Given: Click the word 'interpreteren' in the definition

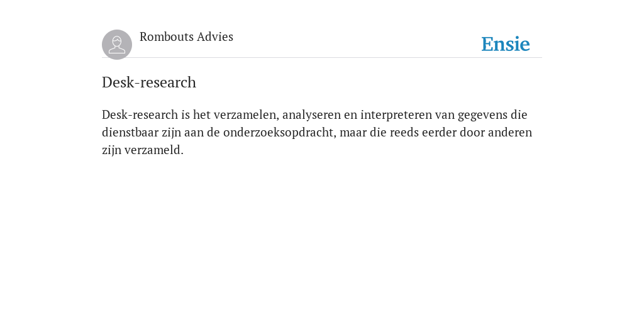Looking at the screenshot, I should [x=396, y=116].
